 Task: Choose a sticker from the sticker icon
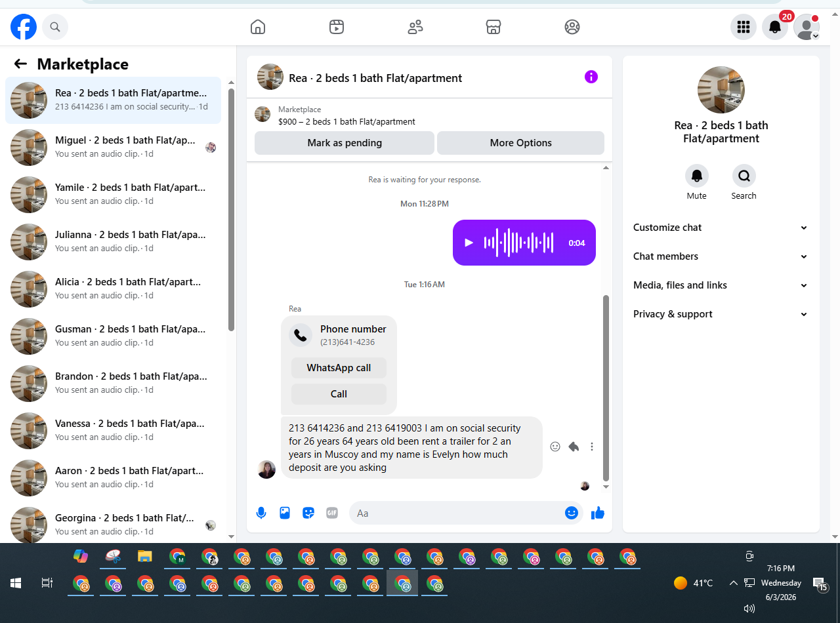pos(308,513)
